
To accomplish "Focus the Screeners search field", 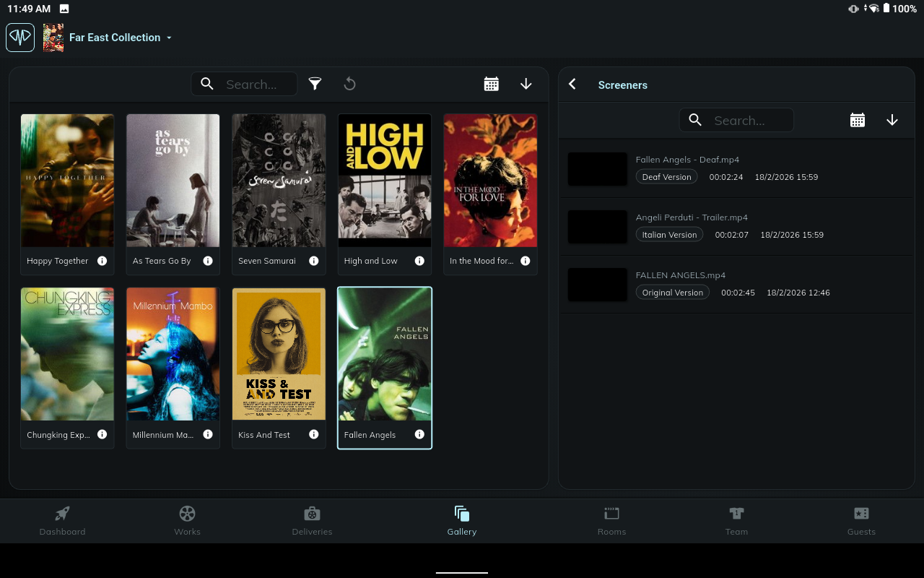I will click(x=747, y=121).
